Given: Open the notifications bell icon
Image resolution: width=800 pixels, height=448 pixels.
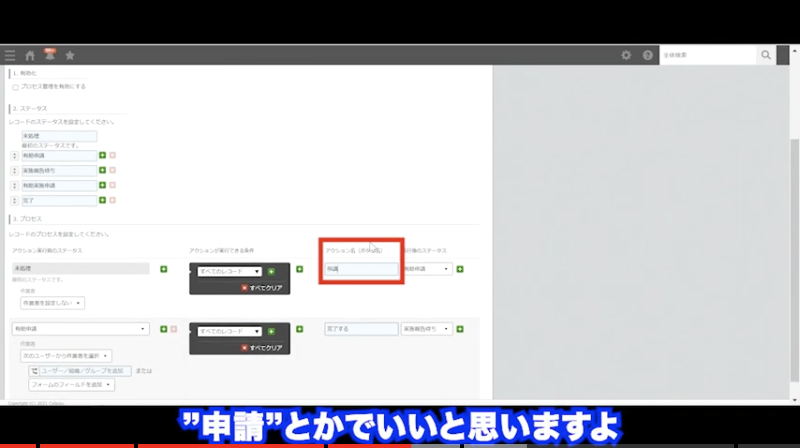Looking at the screenshot, I should click(x=49, y=55).
